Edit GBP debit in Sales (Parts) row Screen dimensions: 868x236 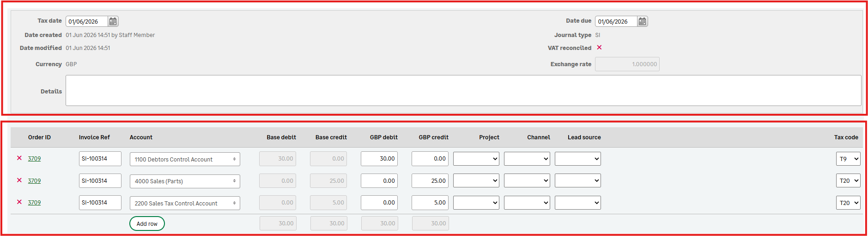coord(379,181)
